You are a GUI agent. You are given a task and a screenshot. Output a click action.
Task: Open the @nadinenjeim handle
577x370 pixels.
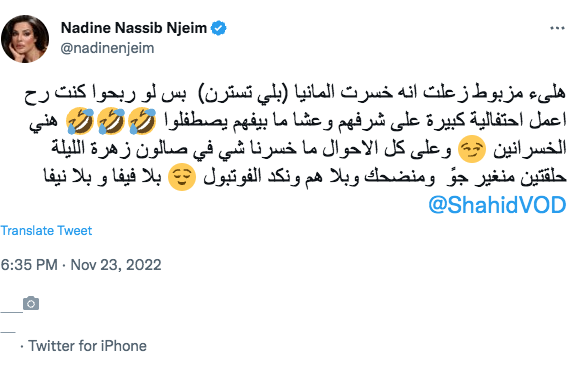point(107,48)
